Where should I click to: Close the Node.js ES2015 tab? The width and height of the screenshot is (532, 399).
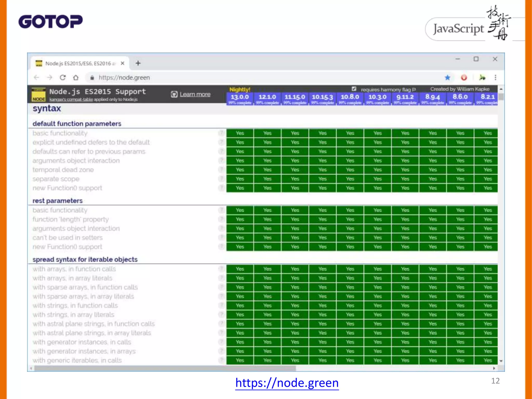pyautogui.click(x=123, y=63)
